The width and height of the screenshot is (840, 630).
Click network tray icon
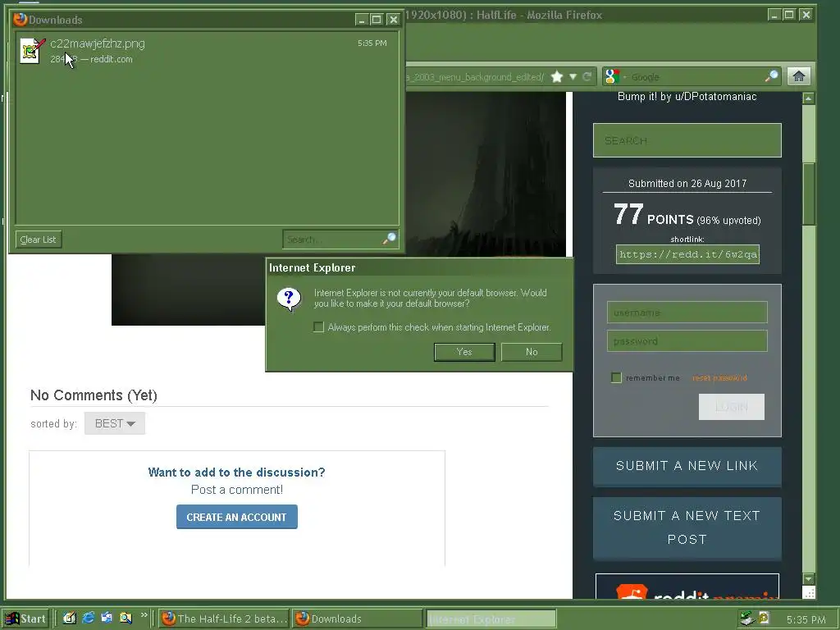(747, 619)
